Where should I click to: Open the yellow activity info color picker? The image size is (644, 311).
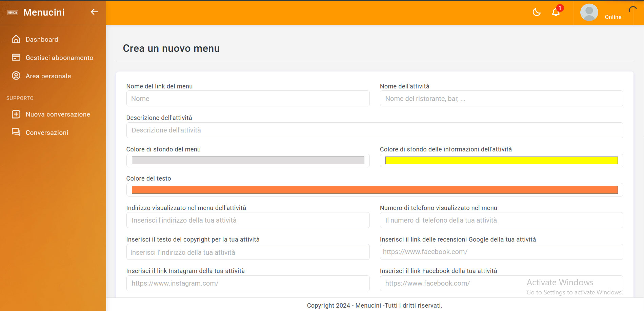501,161
